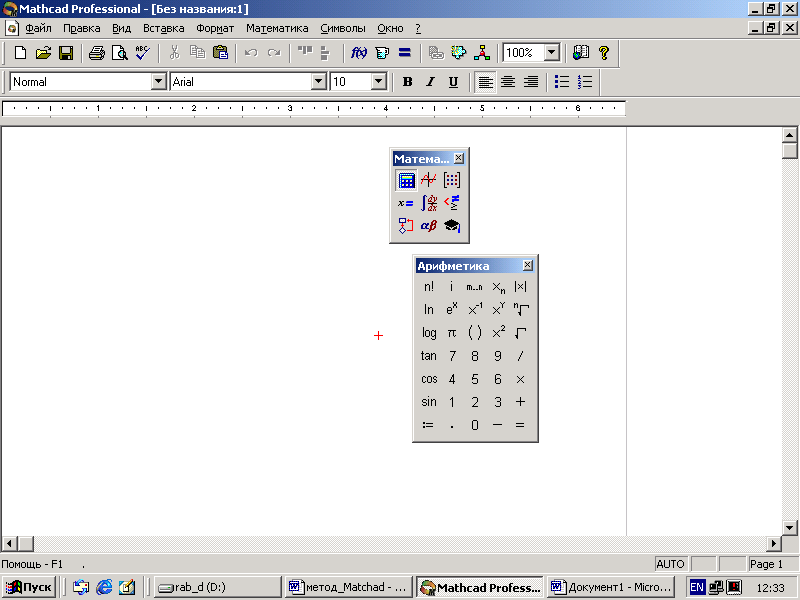Run the ABC spell check

tap(142, 53)
